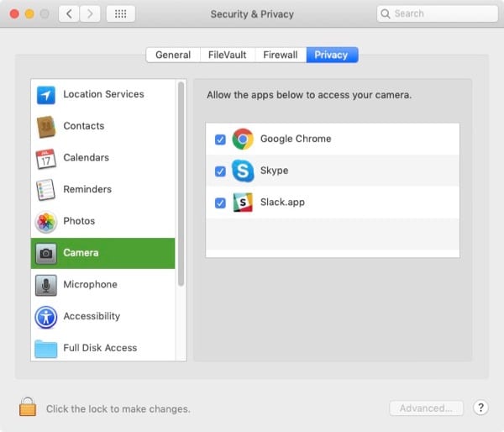Uncheck Google Chrome camera access
The width and height of the screenshot is (504, 432).
(x=220, y=140)
